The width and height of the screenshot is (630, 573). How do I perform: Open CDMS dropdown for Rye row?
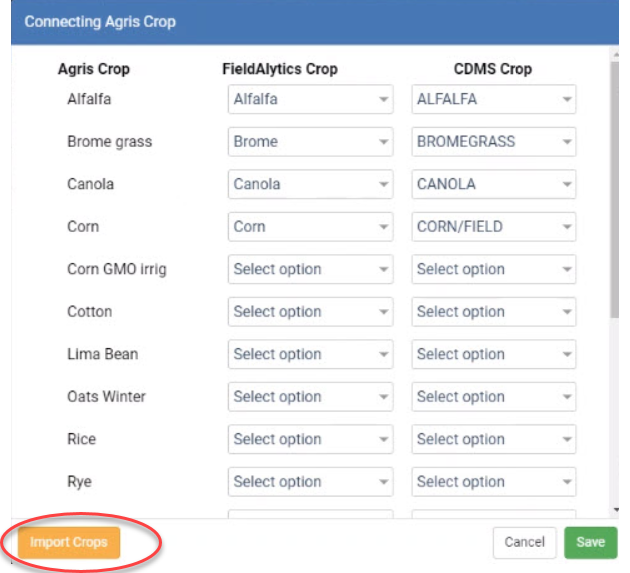(x=493, y=482)
